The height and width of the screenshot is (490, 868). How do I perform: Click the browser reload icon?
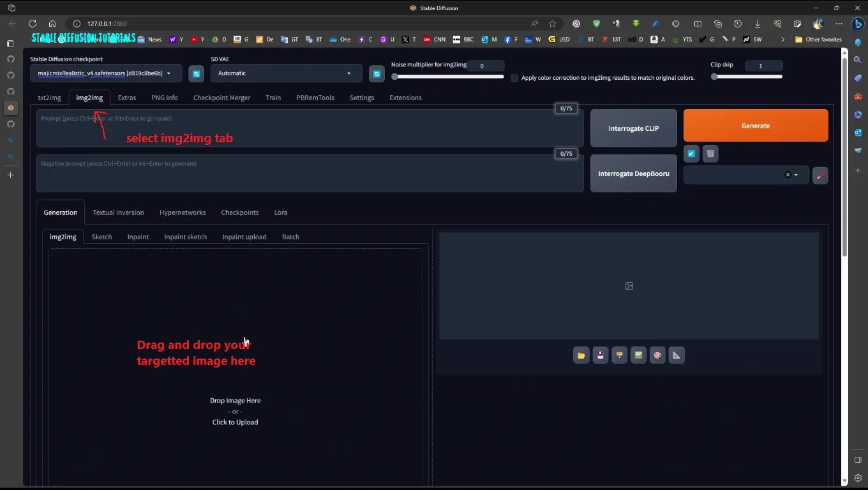click(x=33, y=24)
